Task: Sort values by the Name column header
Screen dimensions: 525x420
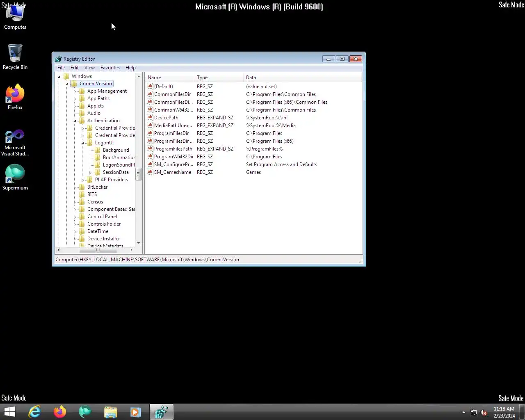Action: coord(169,78)
